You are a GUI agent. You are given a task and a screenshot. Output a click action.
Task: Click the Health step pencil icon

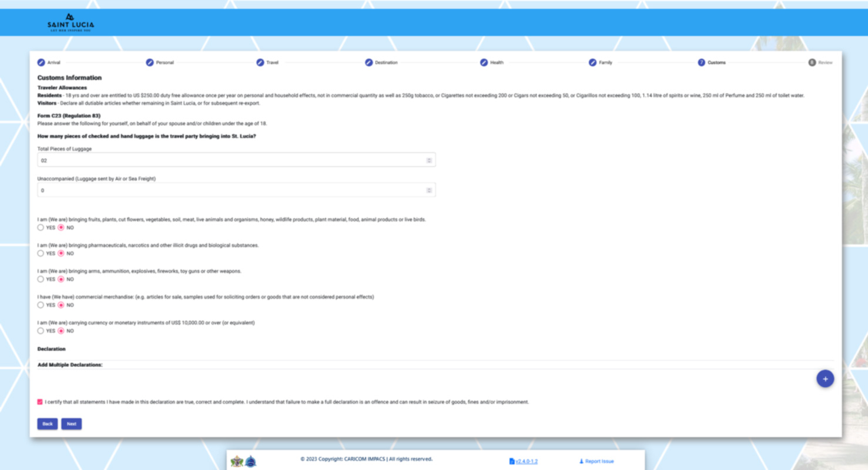[x=484, y=62]
